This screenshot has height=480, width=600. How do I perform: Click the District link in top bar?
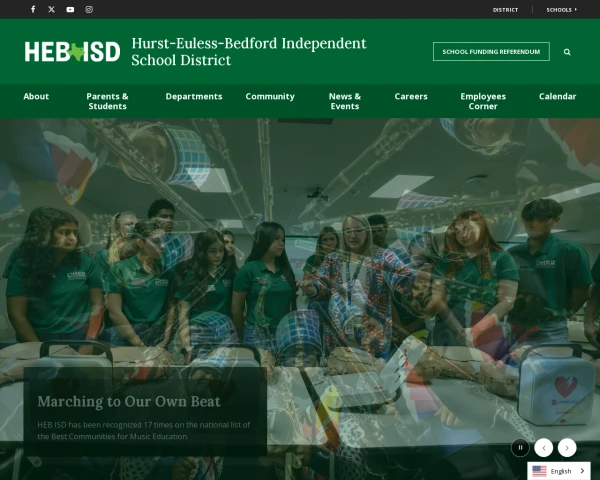click(505, 9)
